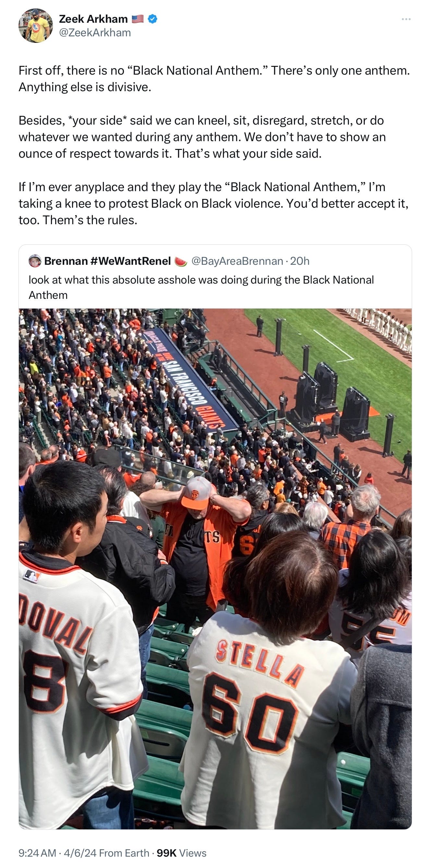
Task: Click Zeek Arkham's profile avatar
Action: 35,26
